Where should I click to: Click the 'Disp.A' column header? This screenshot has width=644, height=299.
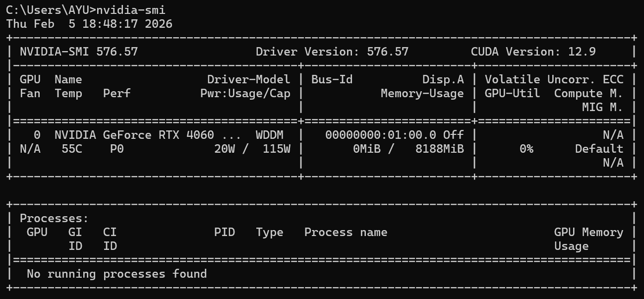[443, 79]
